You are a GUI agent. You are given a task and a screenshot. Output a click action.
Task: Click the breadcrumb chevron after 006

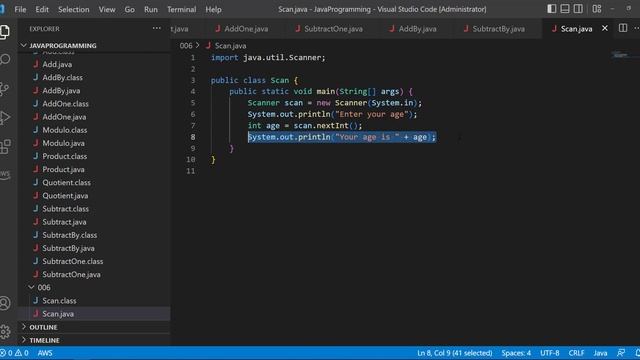point(198,45)
